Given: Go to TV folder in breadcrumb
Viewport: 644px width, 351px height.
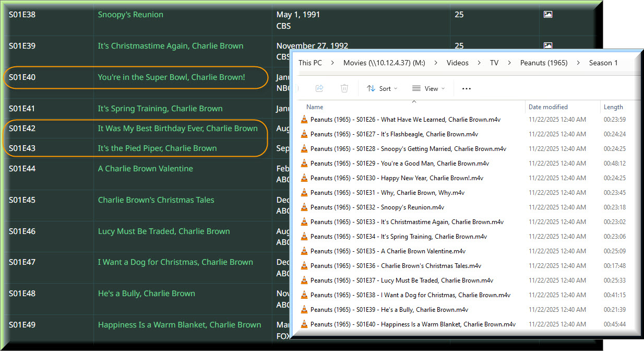Looking at the screenshot, I should click(494, 63).
